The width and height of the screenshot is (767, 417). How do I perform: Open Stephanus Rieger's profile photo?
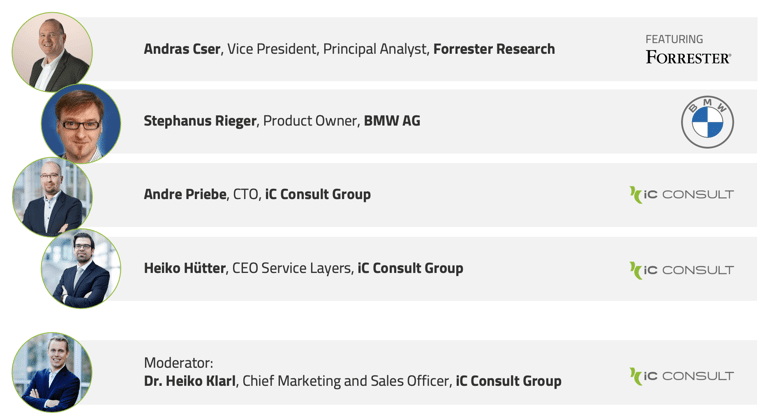[x=81, y=123]
